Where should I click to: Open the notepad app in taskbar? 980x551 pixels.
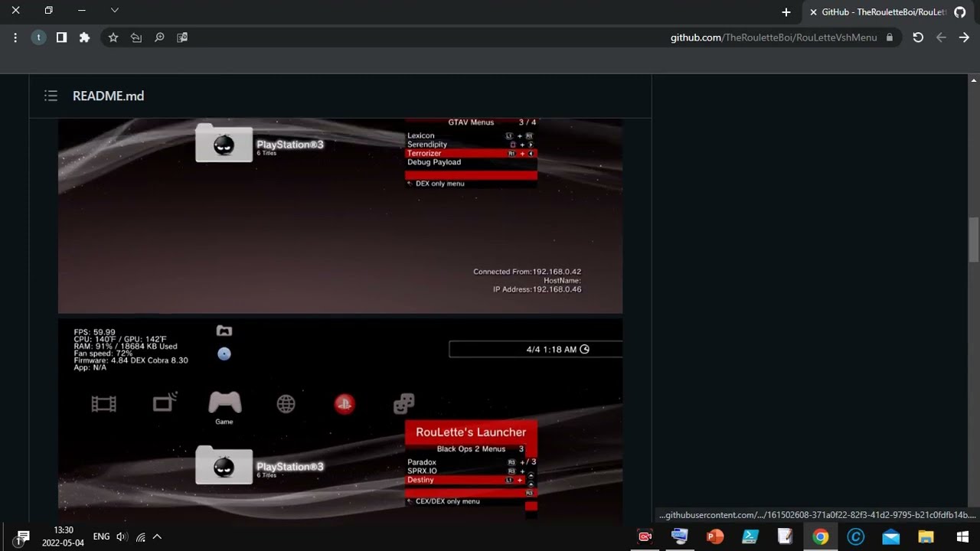click(786, 536)
